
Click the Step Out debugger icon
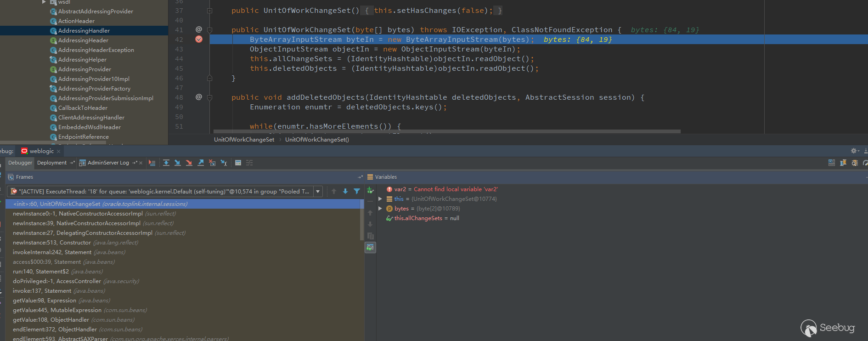[201, 163]
